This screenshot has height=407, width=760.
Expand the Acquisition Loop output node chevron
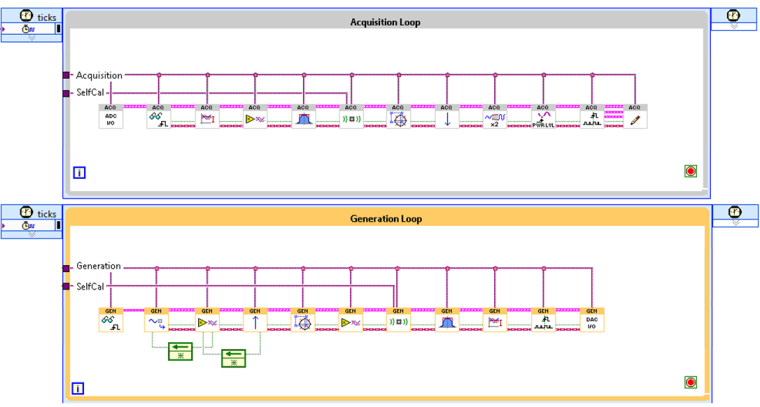(734, 26)
